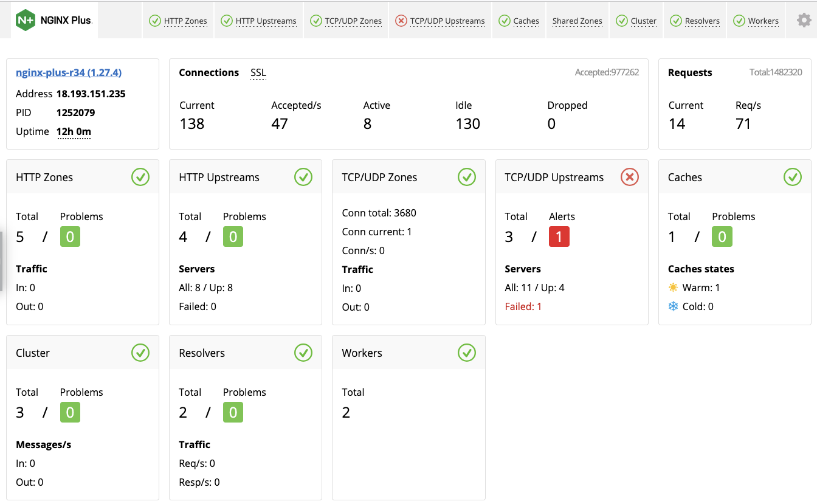Click check icon on Caches tab
817x504 pixels.
tap(504, 21)
